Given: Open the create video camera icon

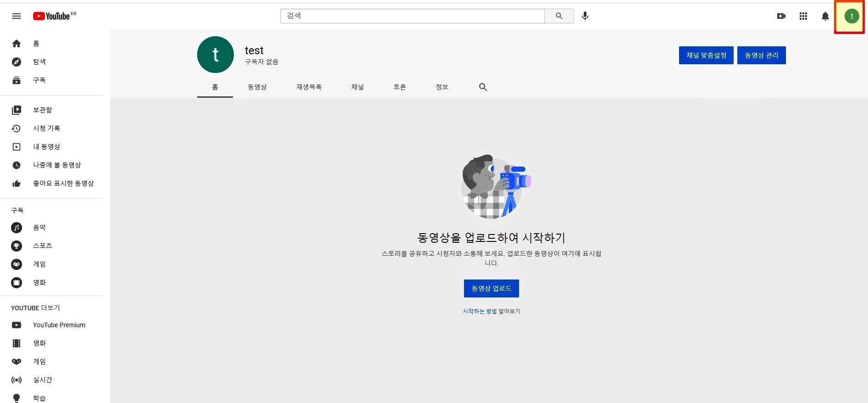Looking at the screenshot, I should click(x=781, y=16).
